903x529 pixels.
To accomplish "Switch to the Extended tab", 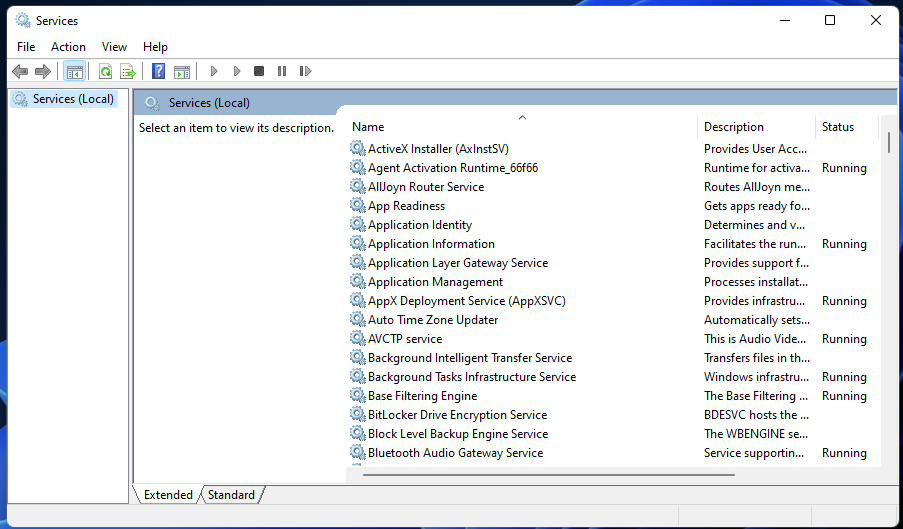I will (168, 494).
